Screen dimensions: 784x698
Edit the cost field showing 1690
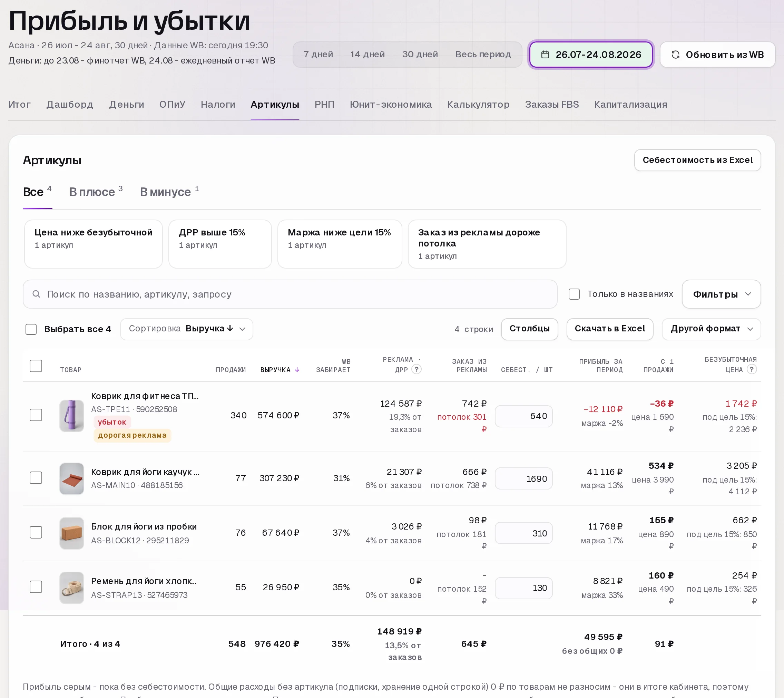tap(523, 478)
